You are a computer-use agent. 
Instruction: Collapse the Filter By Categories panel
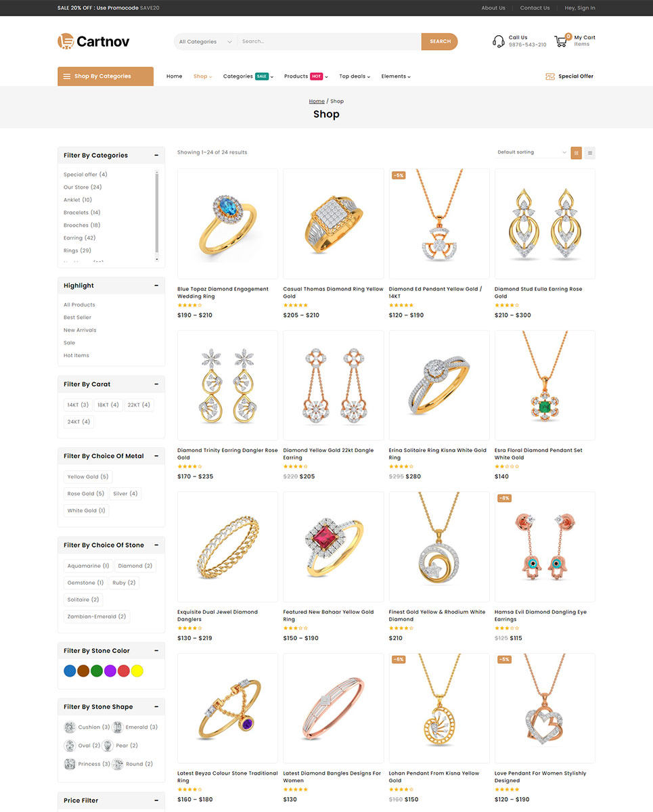pyautogui.click(x=156, y=156)
